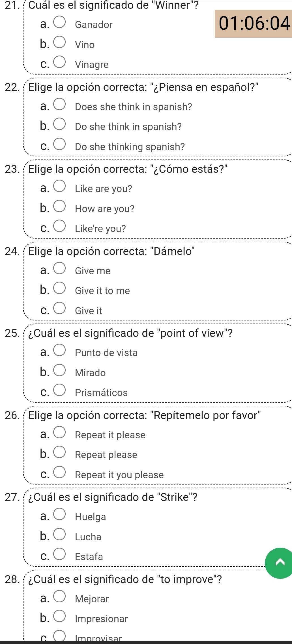
Task: Select 'Give it to me' radio option
Action: pyautogui.click(x=60, y=290)
